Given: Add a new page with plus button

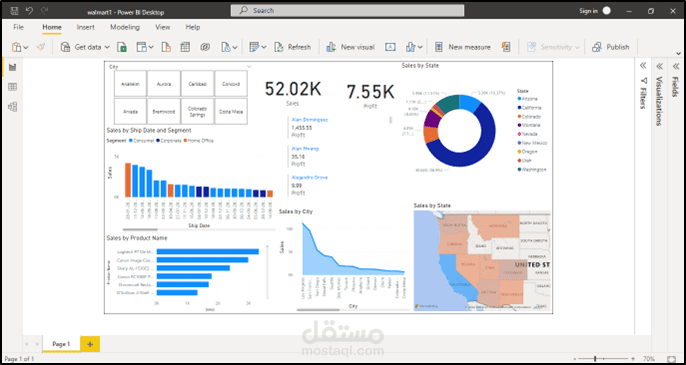Looking at the screenshot, I should pyautogui.click(x=90, y=344).
